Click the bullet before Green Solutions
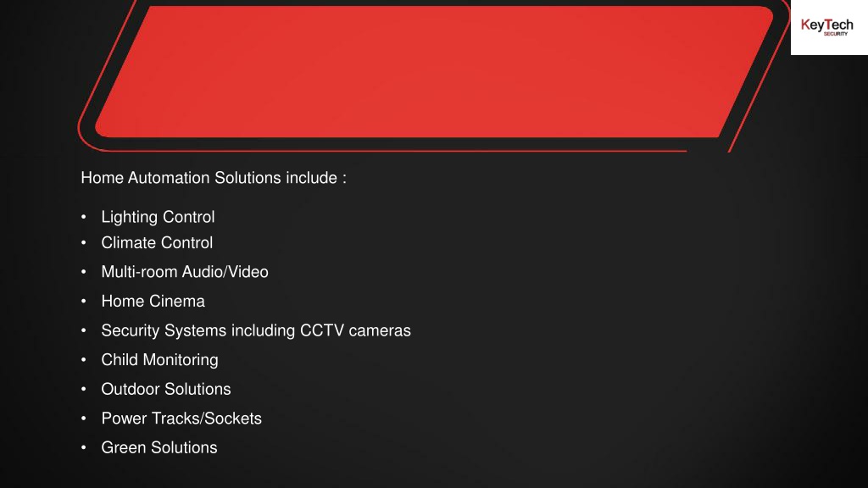 point(84,447)
